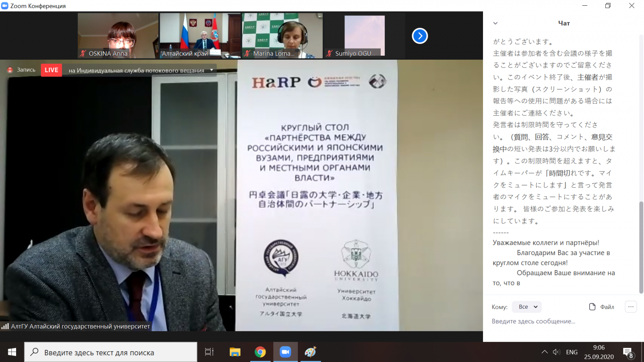Open Paint app from taskbar

[x=310, y=352]
